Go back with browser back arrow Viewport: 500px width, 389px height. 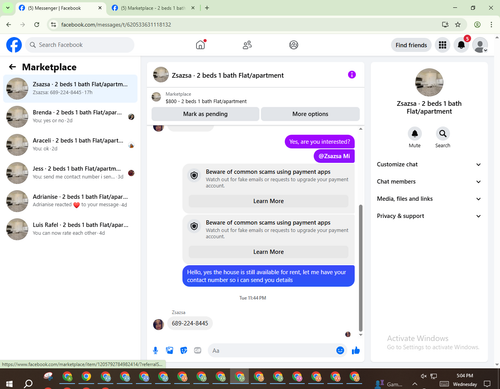click(9, 25)
